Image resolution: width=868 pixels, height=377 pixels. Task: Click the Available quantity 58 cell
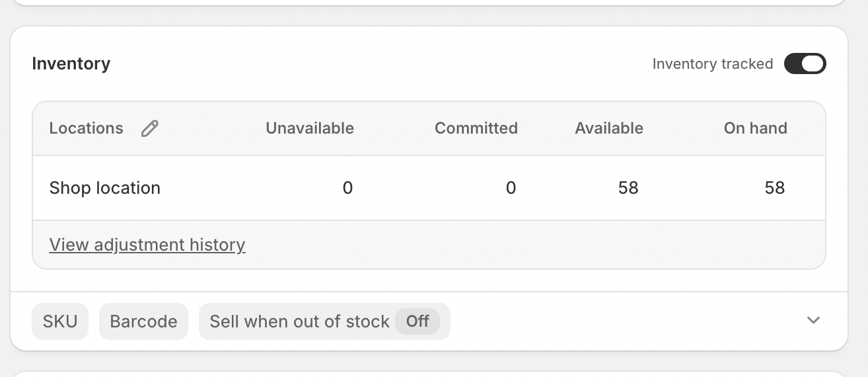628,188
